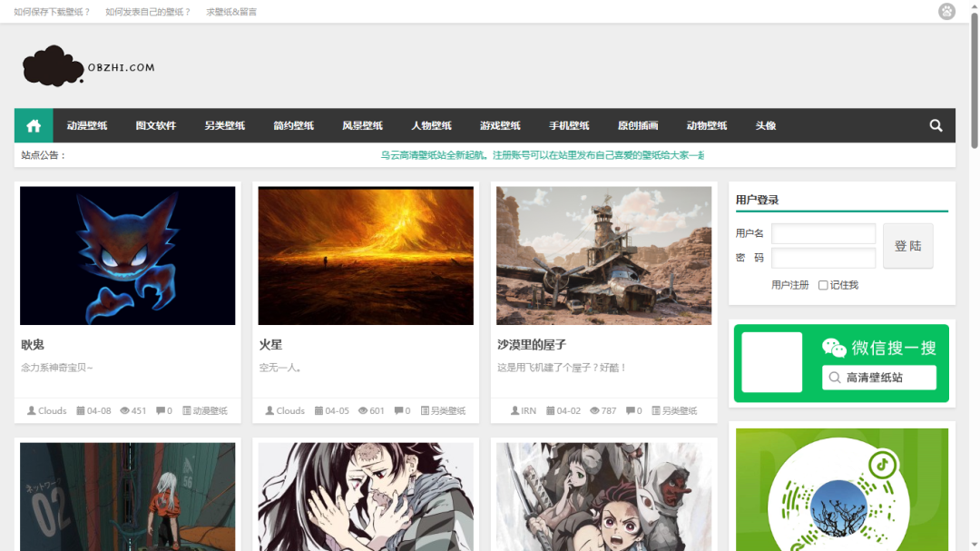Viewport: 980px width, 551px height.
Task: Click the paw icon at top right
Action: 946,11
